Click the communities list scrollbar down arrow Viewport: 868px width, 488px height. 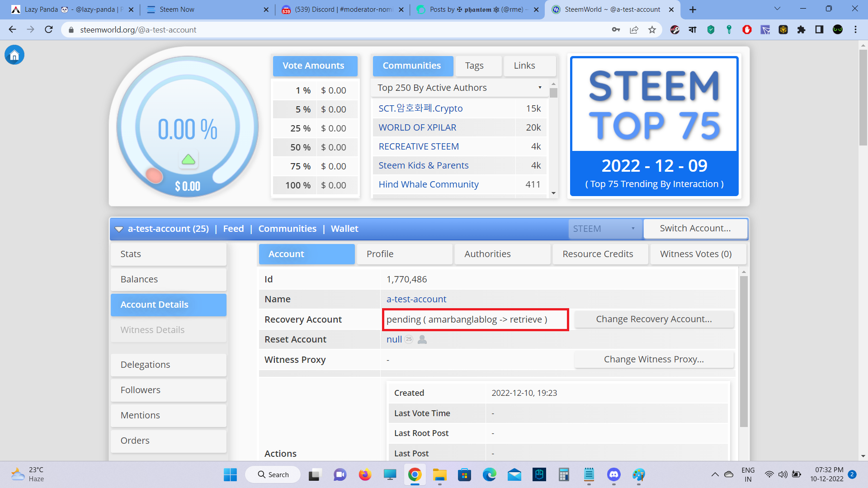(553, 193)
